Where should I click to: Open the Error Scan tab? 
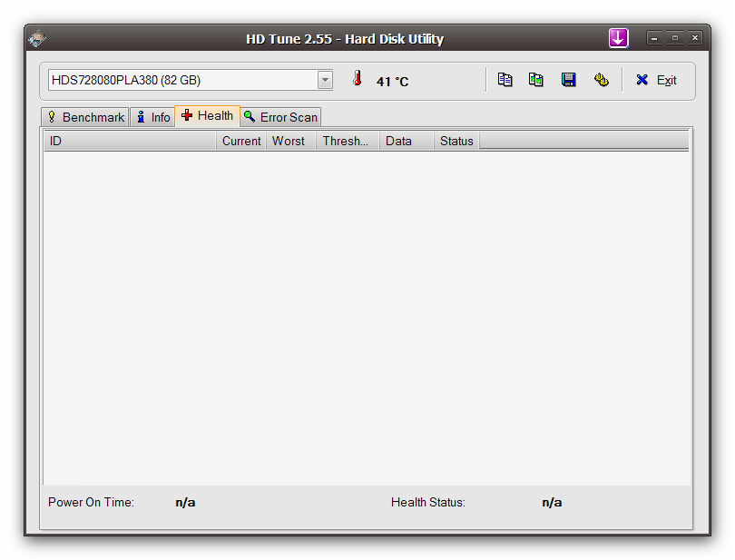[x=280, y=117]
